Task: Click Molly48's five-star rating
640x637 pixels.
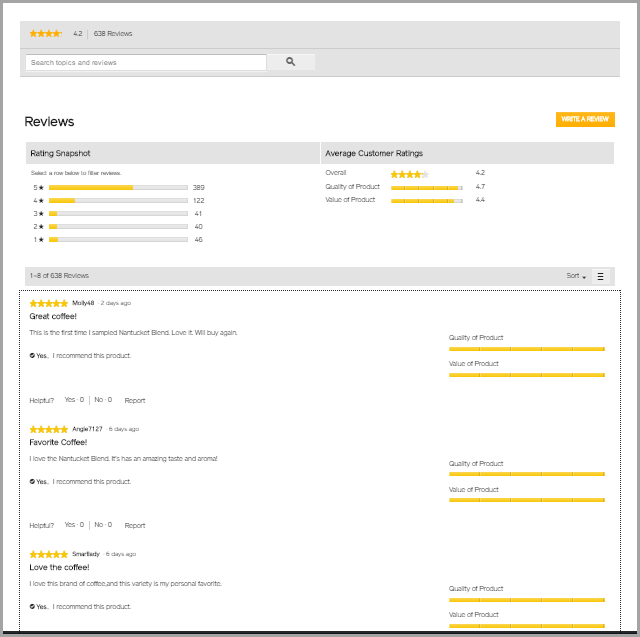Action: (x=49, y=303)
